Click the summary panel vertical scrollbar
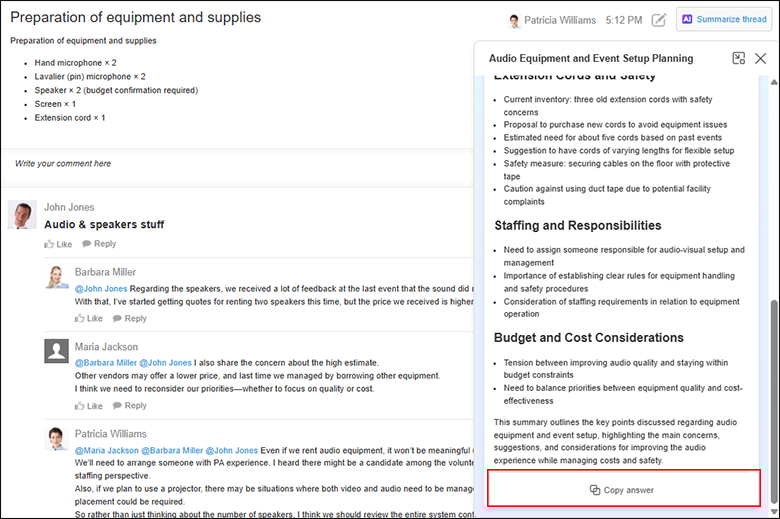This screenshot has width=780, height=519. point(774,380)
